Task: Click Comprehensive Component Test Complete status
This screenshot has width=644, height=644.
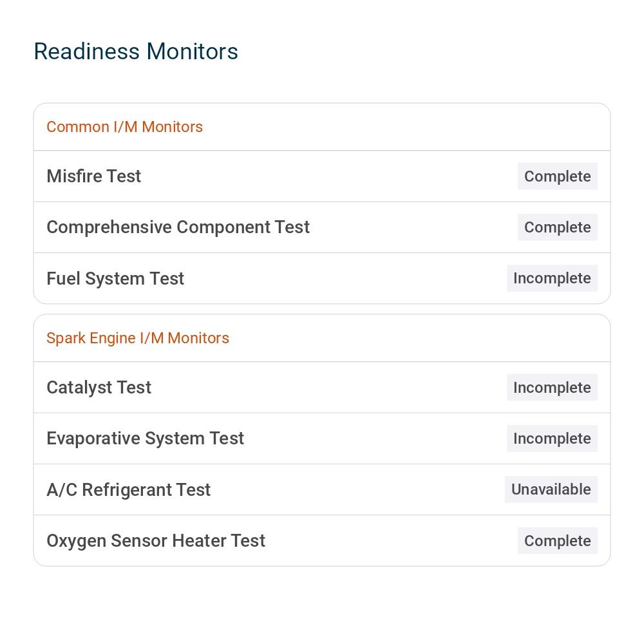Action: click(557, 227)
